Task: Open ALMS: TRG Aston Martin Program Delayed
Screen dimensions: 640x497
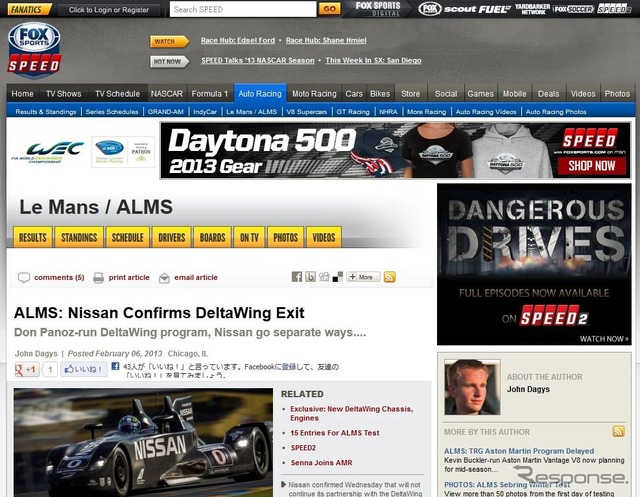Action: point(519,451)
